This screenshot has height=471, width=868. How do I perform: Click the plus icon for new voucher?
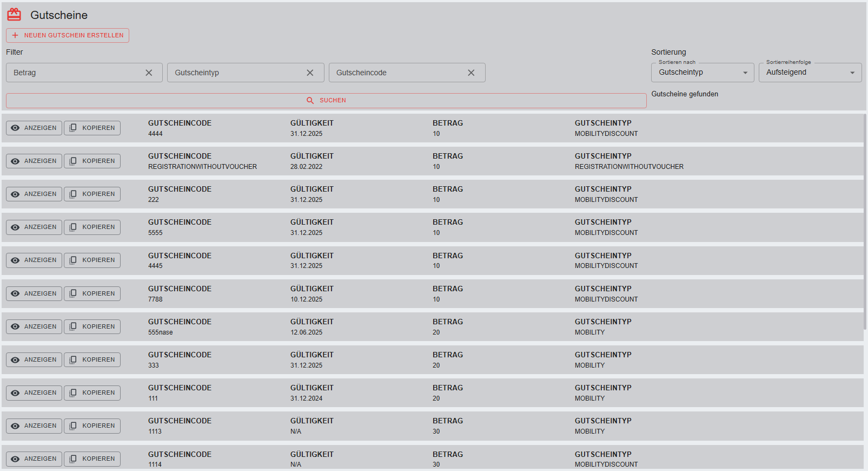tap(15, 35)
